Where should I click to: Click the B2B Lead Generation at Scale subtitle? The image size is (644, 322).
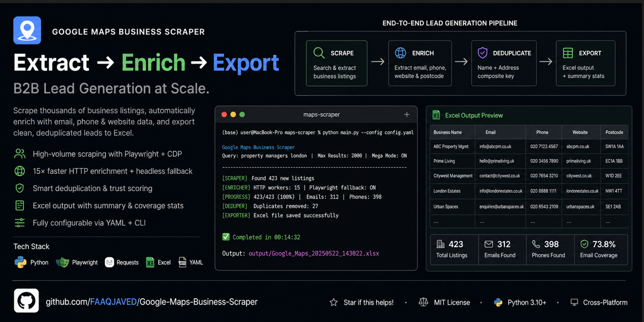(111, 89)
